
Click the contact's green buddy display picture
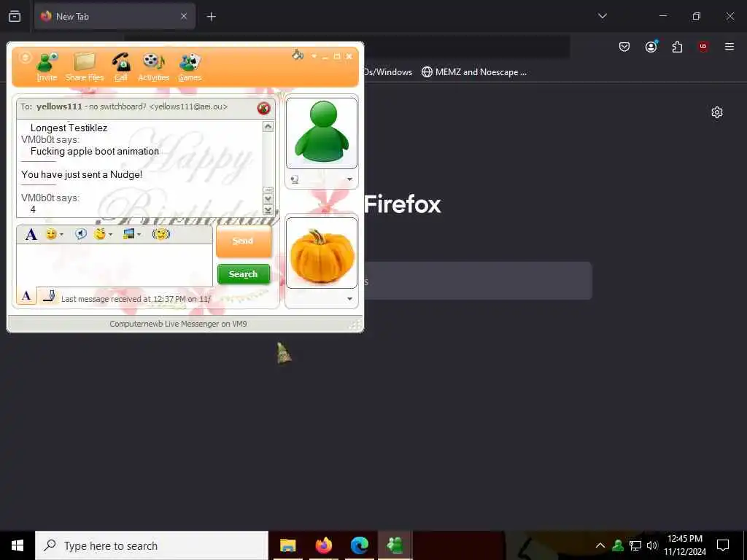pyautogui.click(x=322, y=133)
